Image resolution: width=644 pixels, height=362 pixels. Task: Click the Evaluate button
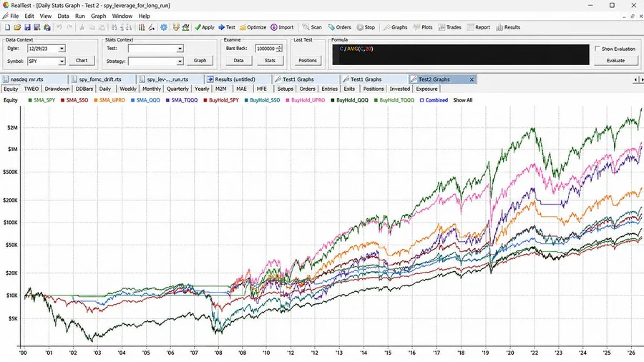coord(615,60)
